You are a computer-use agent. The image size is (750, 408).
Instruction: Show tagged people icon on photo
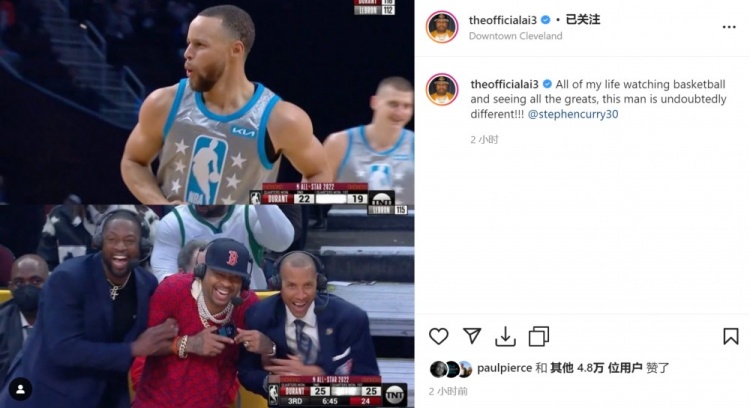[x=20, y=389]
